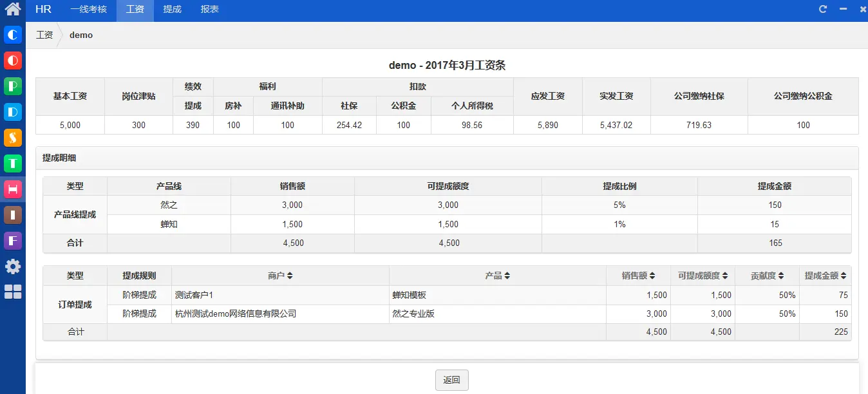This screenshot has height=394, width=868.
Task: Open the orange S app icon
Action: 13,138
